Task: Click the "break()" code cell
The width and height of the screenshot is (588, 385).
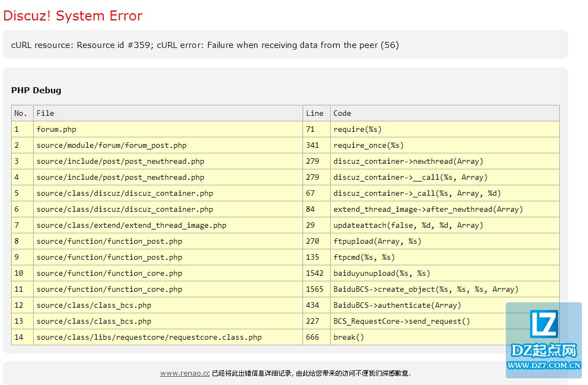Action: click(445, 338)
